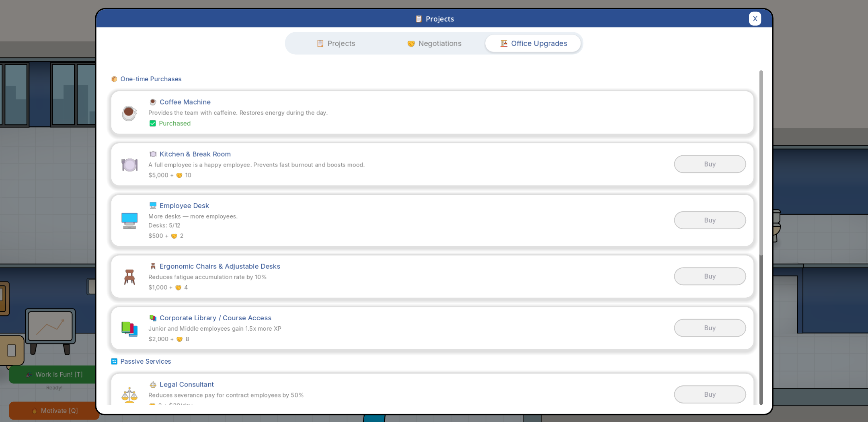This screenshot has width=868, height=422.
Task: Click the One-time Purchases section heading
Action: pyautogui.click(x=151, y=79)
